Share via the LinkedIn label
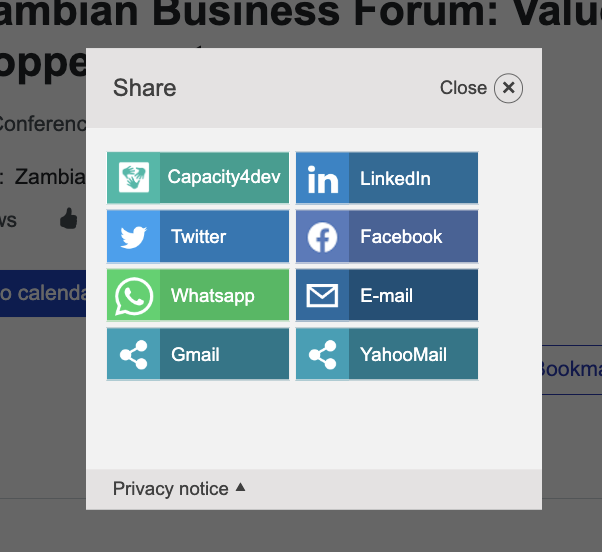The image size is (602, 552). pyautogui.click(x=395, y=179)
